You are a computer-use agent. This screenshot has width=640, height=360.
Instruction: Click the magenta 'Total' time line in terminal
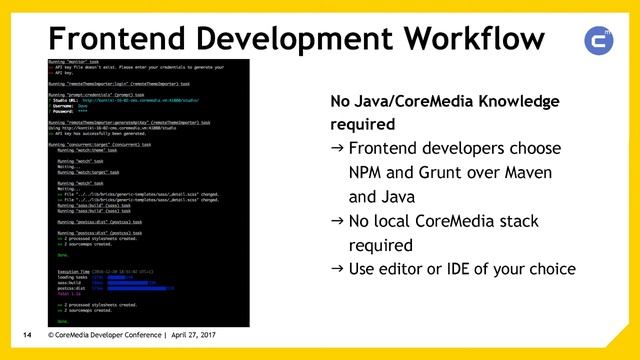click(69, 294)
